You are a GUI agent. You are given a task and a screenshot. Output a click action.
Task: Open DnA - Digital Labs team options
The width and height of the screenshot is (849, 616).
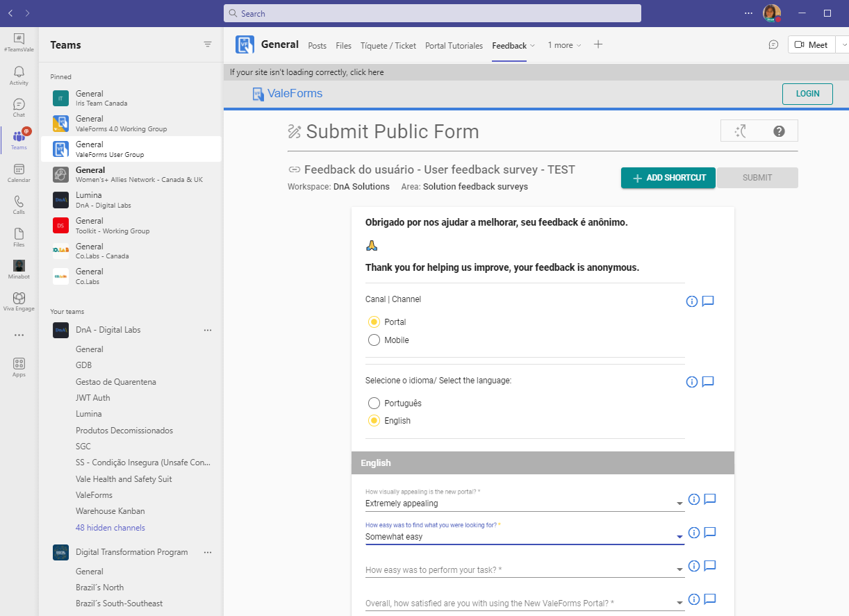[208, 330]
